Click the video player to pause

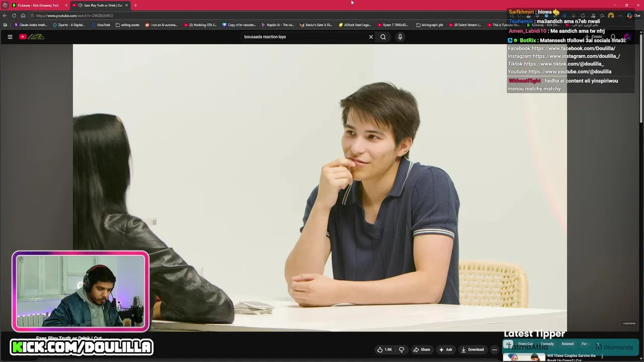[x=319, y=187]
